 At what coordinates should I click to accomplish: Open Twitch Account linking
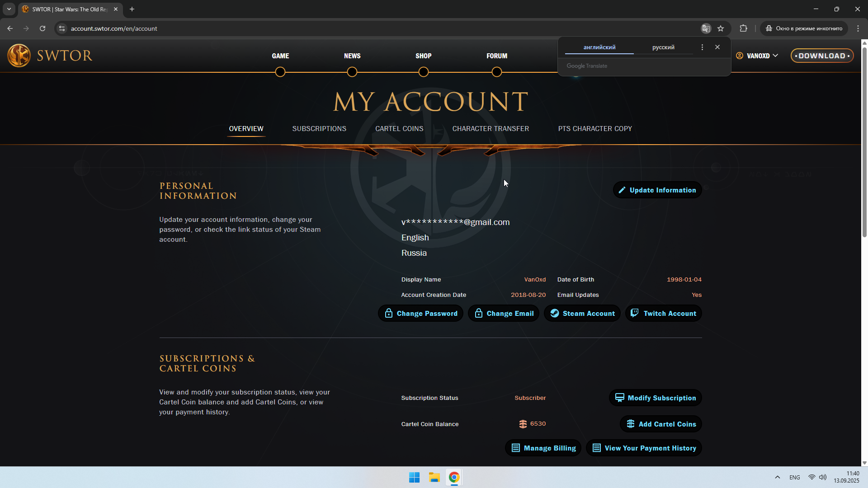point(664,314)
